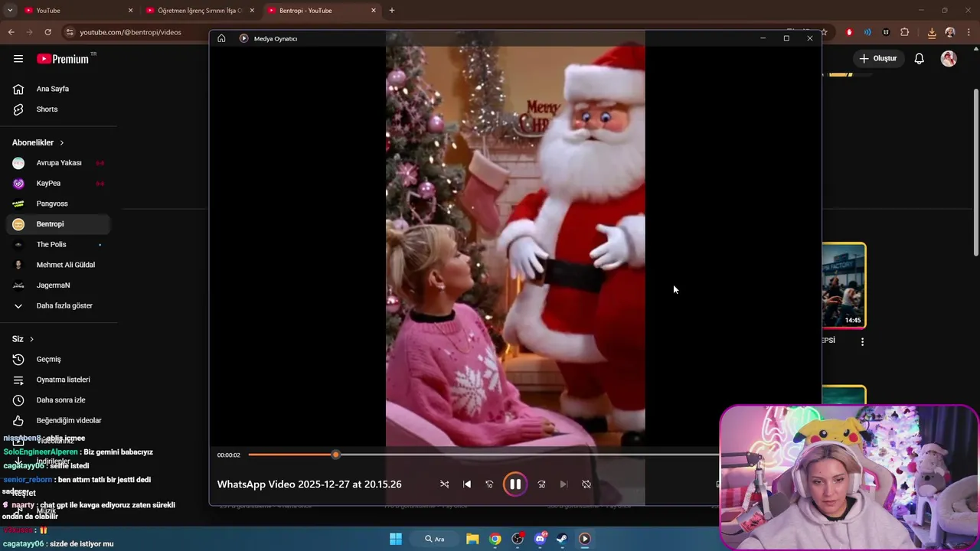Open Steam from the taskbar
Screen dimensions: 980x551
562,539
